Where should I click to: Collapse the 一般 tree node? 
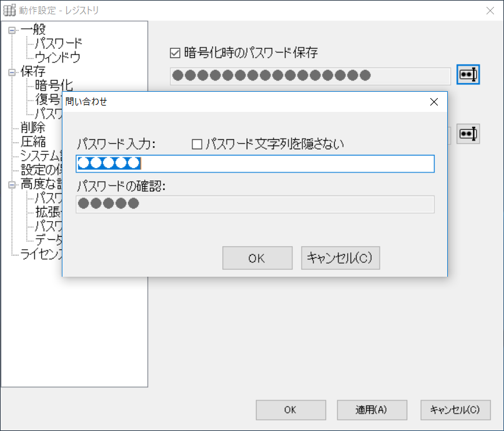click(x=12, y=29)
